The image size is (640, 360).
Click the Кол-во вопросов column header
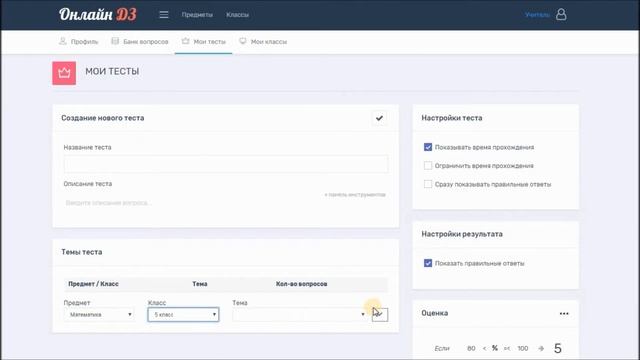[302, 284]
